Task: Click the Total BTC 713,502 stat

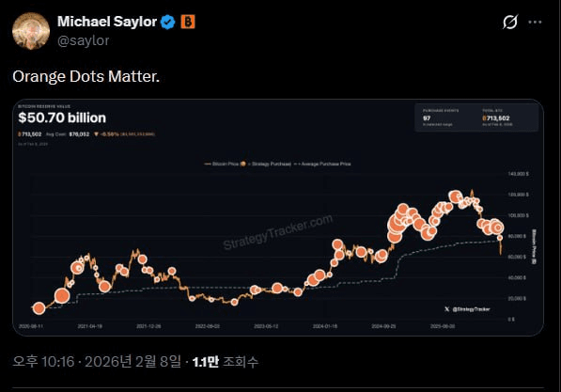Action: click(x=497, y=118)
